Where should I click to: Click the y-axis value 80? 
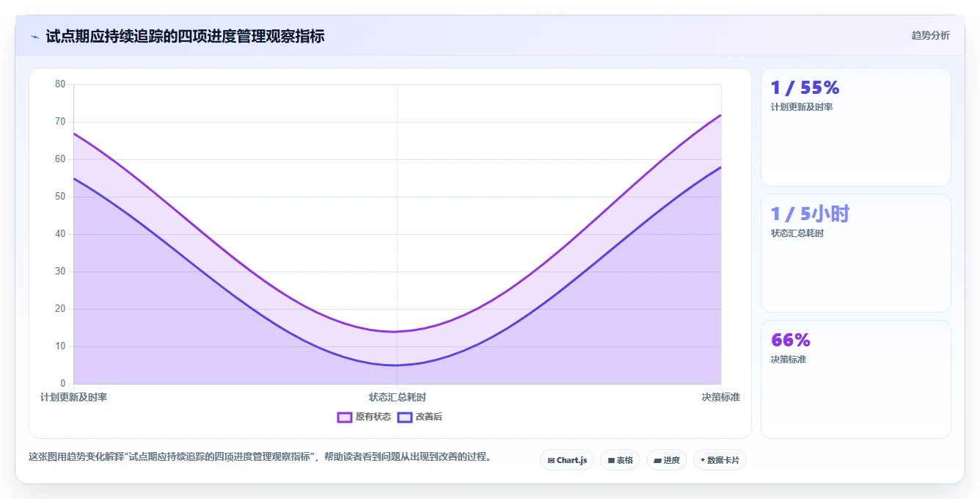60,84
